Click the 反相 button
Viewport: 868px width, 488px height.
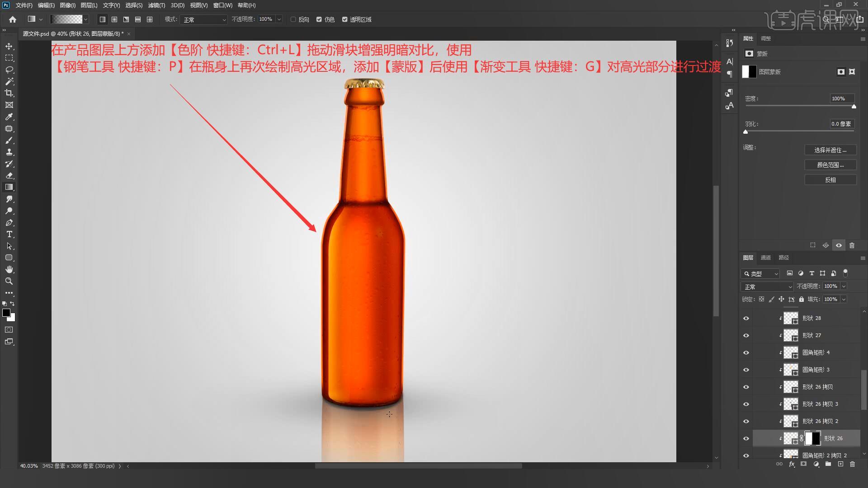[830, 180]
